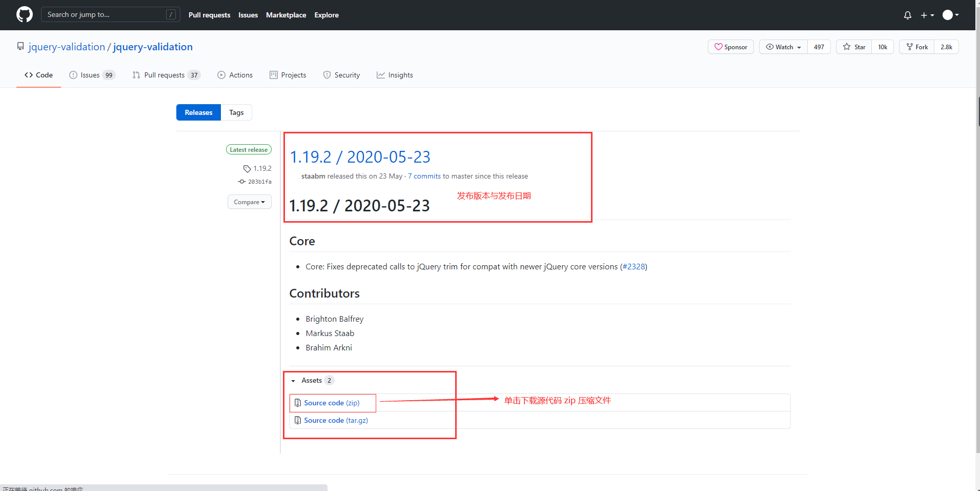The width and height of the screenshot is (980, 491).
Task: Select the name Brahim Arkni
Action: (329, 348)
